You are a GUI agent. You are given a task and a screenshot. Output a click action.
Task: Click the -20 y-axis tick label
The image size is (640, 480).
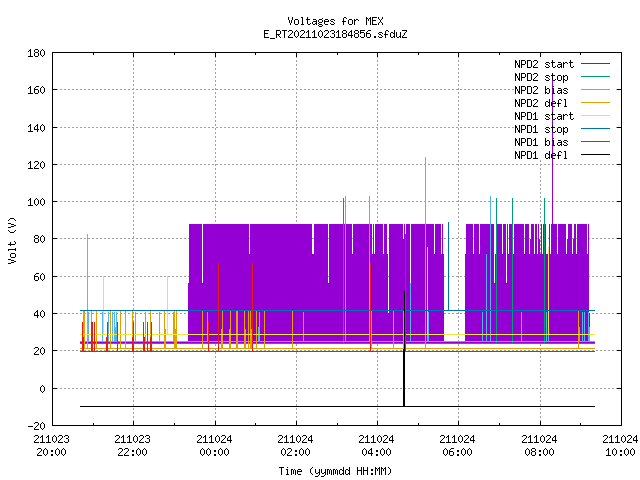[x=36, y=426]
